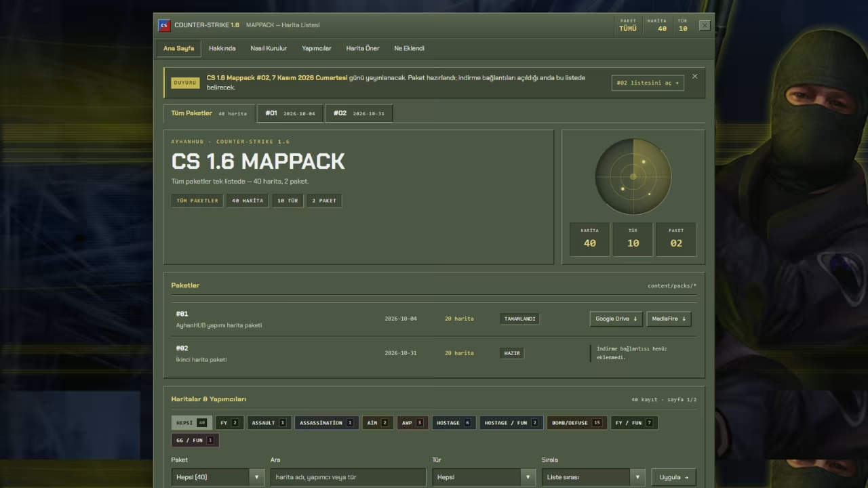868x488 pixels.
Task: Open the Sırala dropdown set to Liste sırası
Action: pos(593,477)
